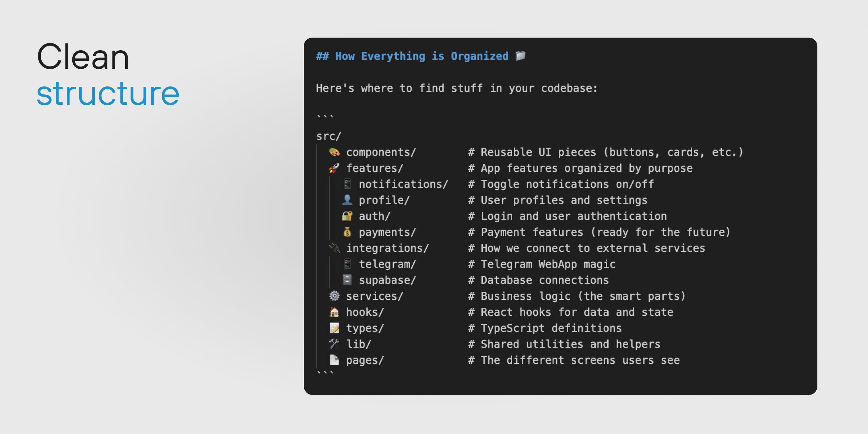Click the memo icon next to types/
Screen dimensions: 868x434
point(334,328)
